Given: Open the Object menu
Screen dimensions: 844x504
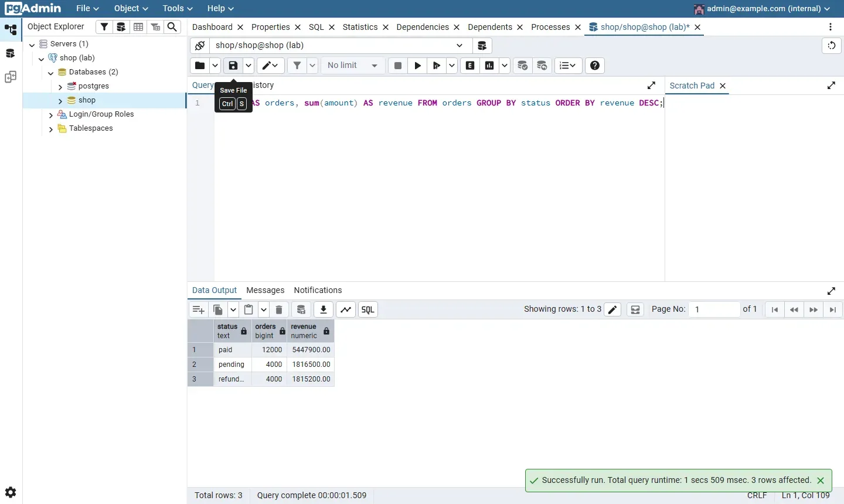Looking at the screenshot, I should point(131,8).
